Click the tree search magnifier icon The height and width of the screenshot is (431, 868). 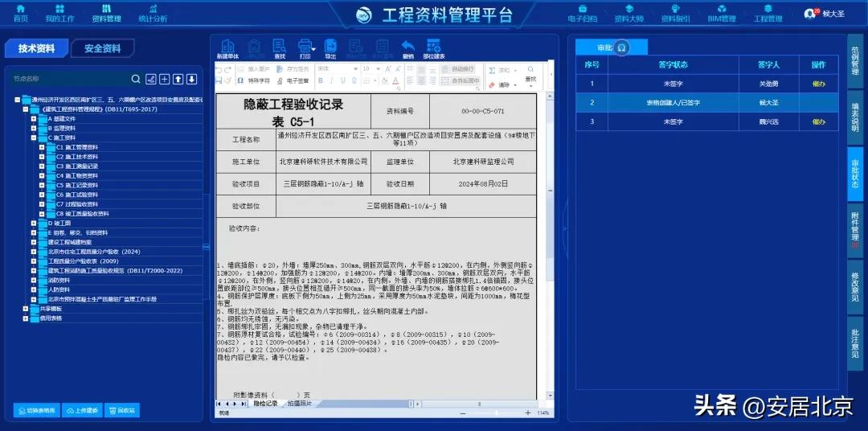point(136,80)
